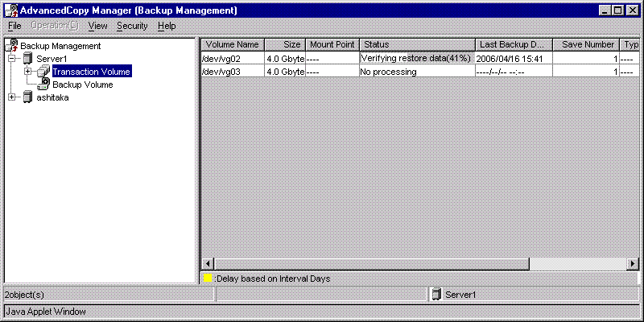Screen dimensions: 644x322
Task: Sort by the Type column header
Action: 630,45
